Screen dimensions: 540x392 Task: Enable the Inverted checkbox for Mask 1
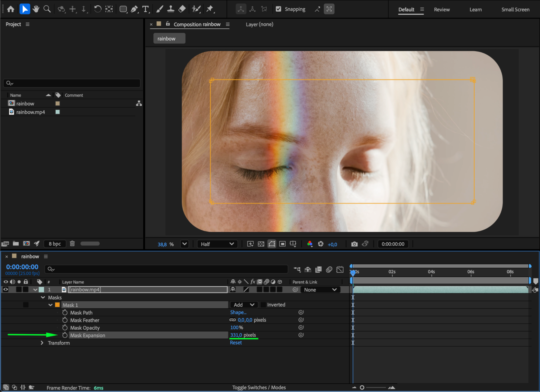tap(263, 305)
